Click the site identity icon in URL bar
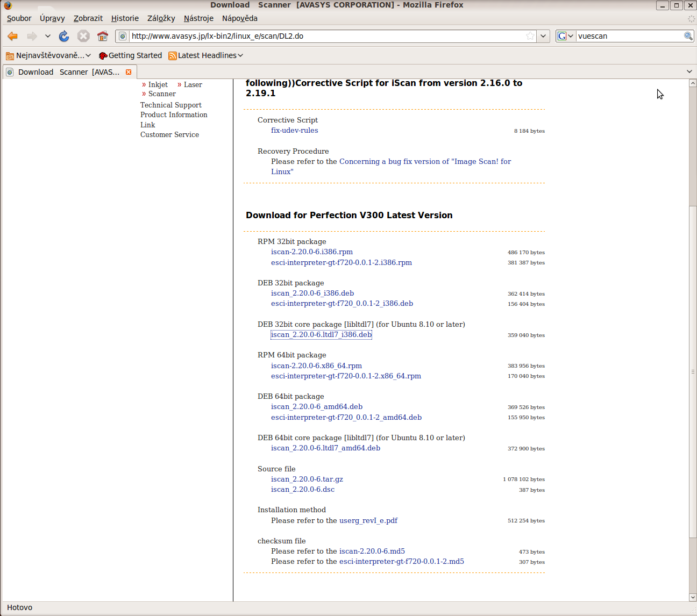Image resolution: width=697 pixels, height=616 pixels. tap(123, 36)
